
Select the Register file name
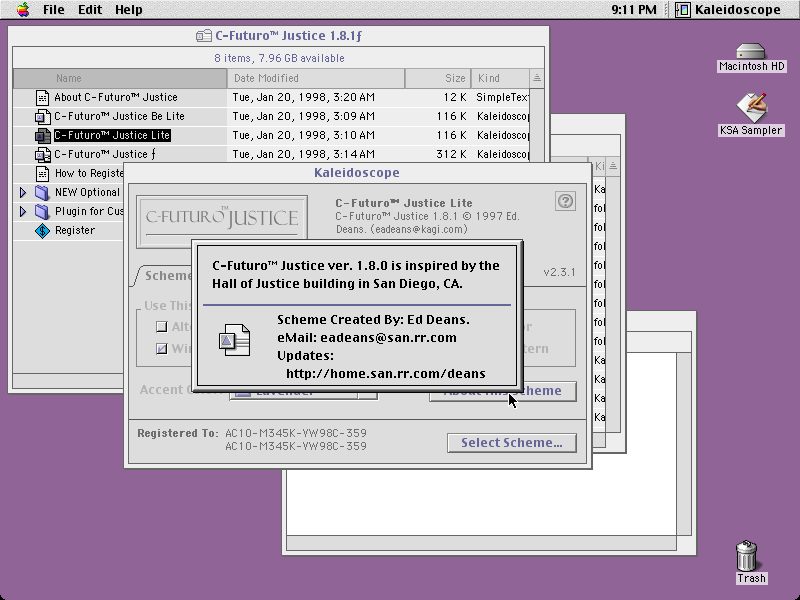click(x=75, y=231)
